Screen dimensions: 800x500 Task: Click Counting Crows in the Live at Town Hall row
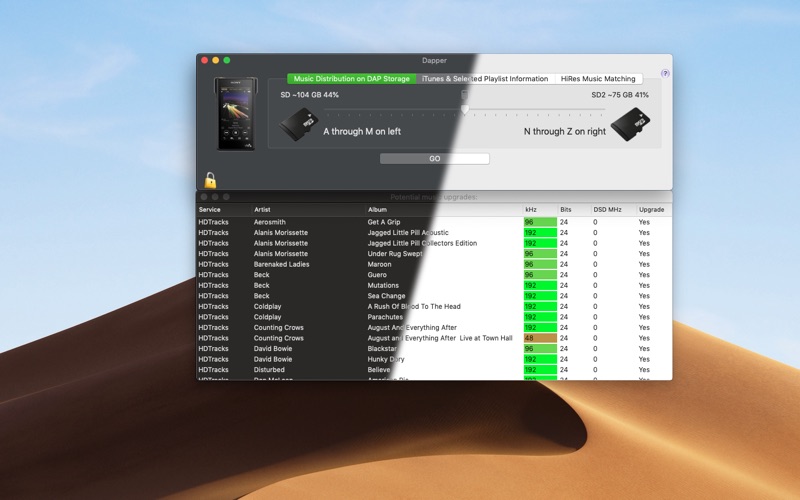point(279,338)
